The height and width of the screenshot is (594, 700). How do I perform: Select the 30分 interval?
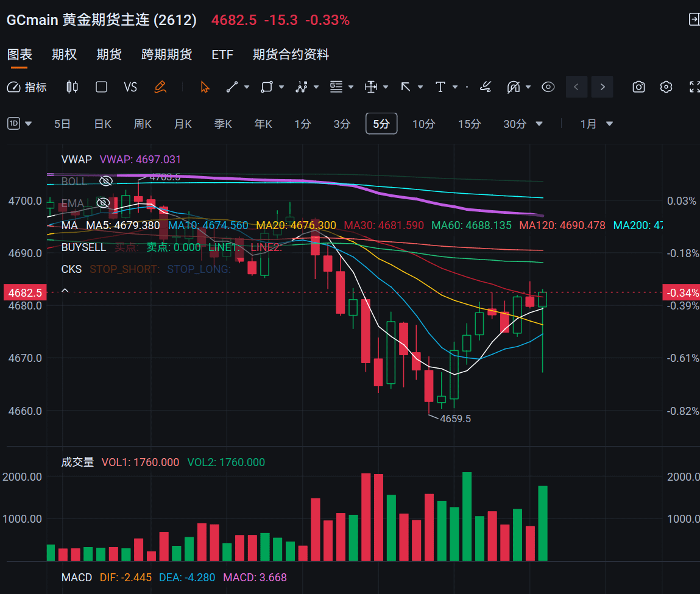515,124
